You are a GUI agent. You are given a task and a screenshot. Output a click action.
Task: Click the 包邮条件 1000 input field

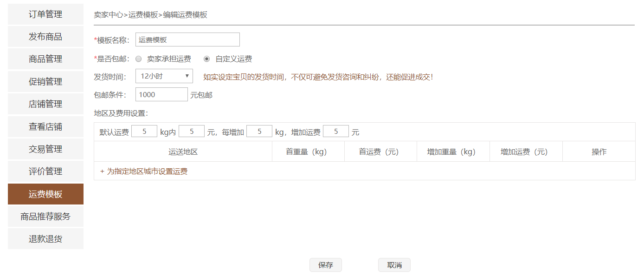click(161, 94)
